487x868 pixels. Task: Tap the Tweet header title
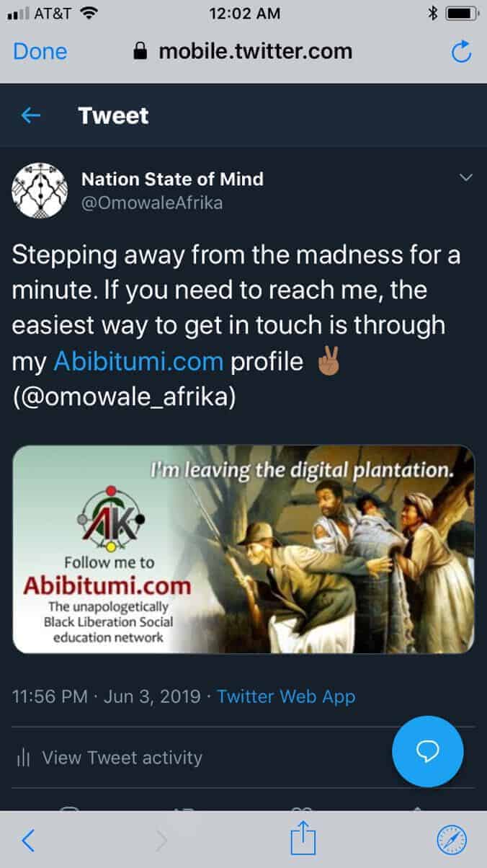[113, 115]
